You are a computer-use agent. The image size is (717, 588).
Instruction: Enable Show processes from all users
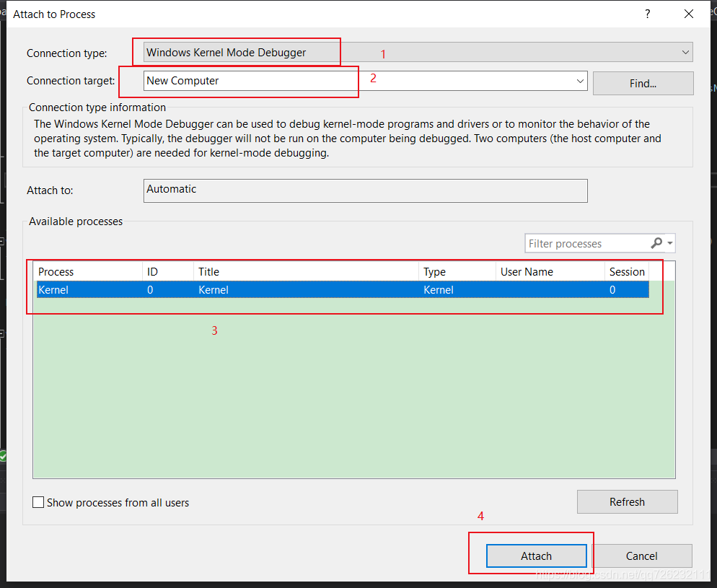[38, 502]
